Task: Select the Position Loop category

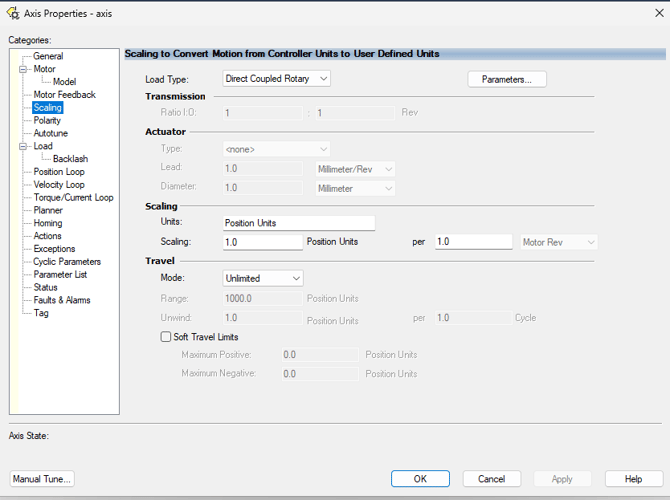Action: (59, 172)
